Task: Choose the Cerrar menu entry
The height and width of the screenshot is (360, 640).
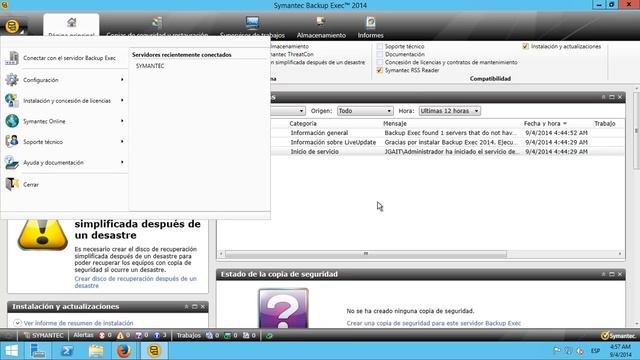Action: tap(64, 184)
